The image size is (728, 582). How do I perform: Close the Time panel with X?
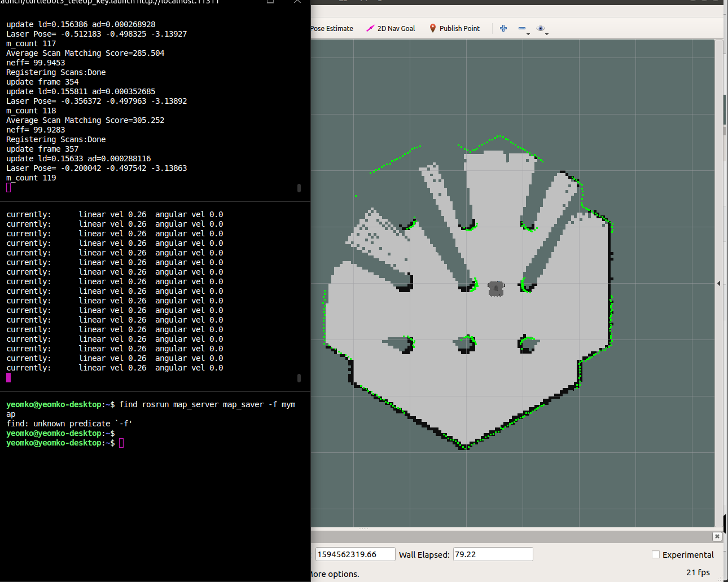pyautogui.click(x=717, y=536)
